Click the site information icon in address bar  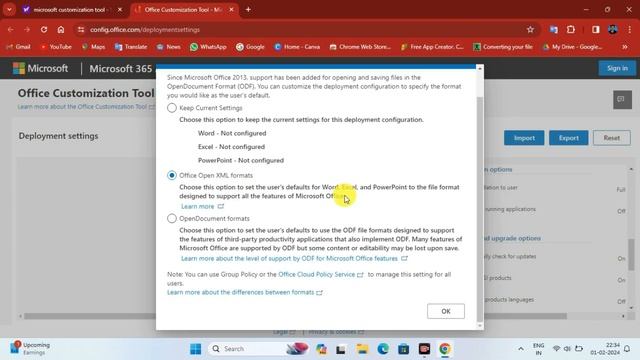coord(81,29)
